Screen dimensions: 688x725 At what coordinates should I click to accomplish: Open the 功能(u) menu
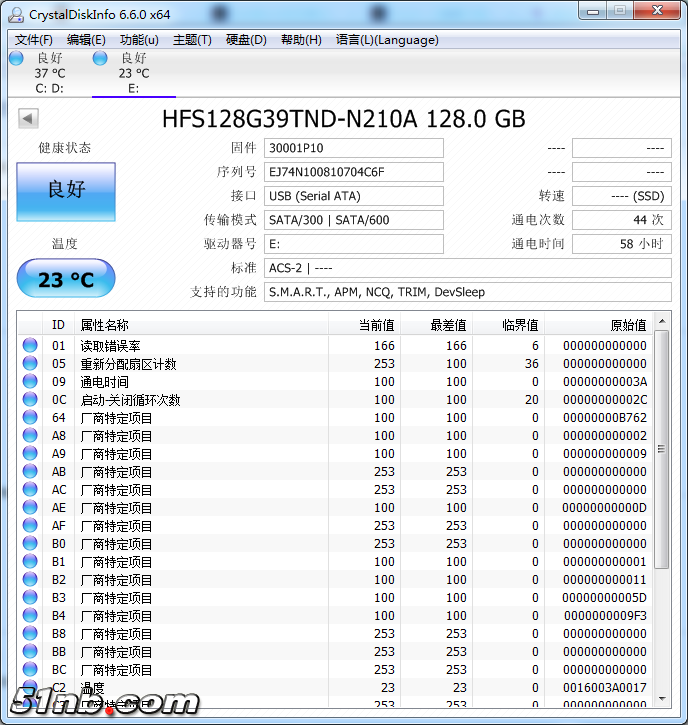click(139, 40)
